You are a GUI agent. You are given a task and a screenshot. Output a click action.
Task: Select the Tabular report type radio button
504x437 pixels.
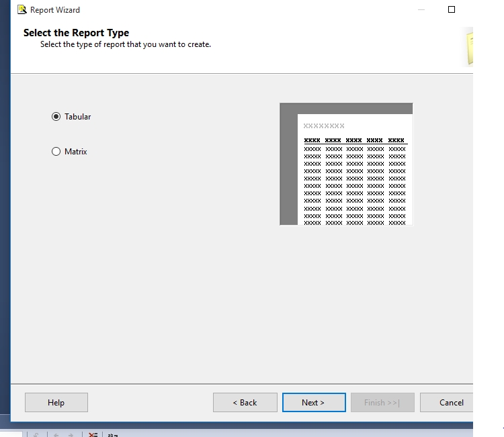[x=56, y=117]
